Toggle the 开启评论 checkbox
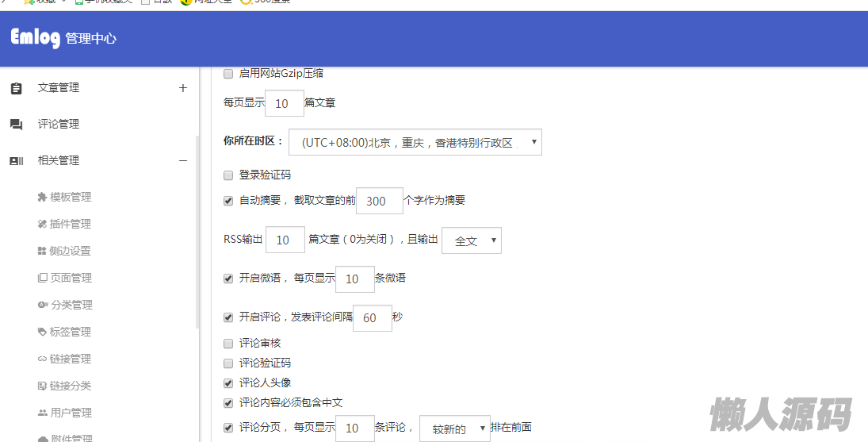This screenshot has height=442, width=868. (228, 317)
